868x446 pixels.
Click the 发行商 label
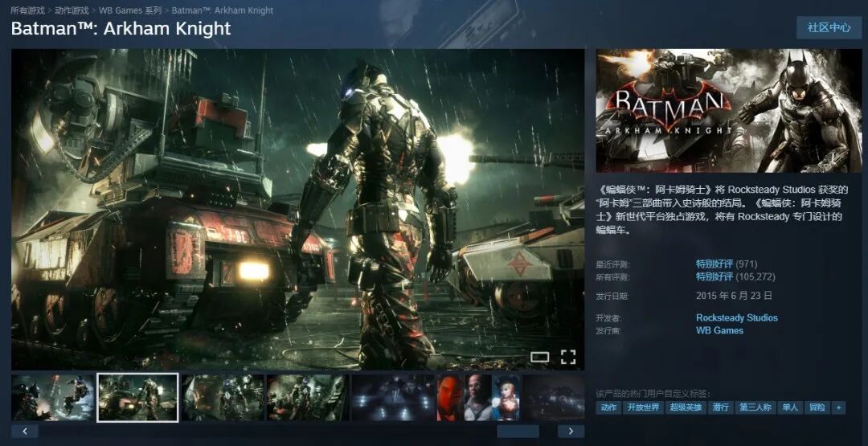[609, 331]
